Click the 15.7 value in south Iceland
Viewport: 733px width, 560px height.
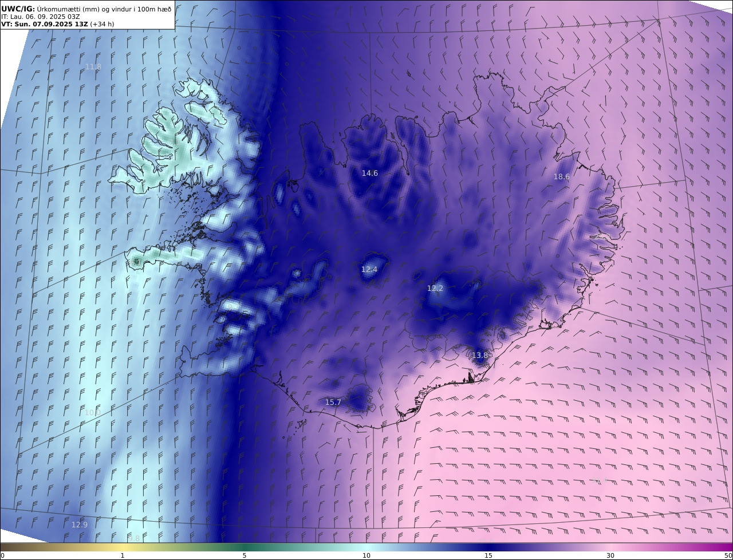(333, 403)
